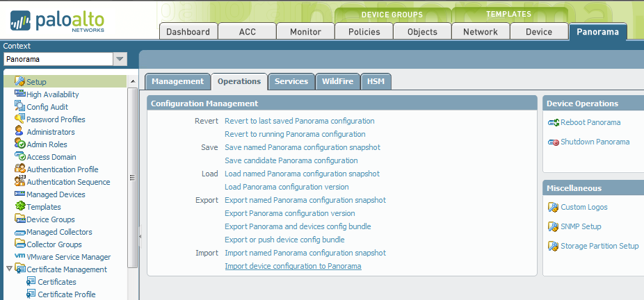Click the Setup wrench icon in sidebar
This screenshot has width=644, height=300.
click(19, 81)
